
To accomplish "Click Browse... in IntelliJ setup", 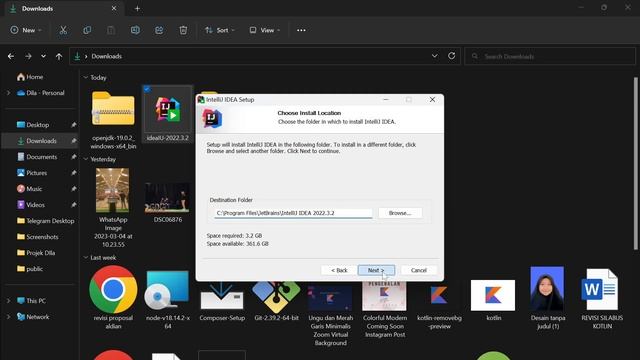I will 400,213.
